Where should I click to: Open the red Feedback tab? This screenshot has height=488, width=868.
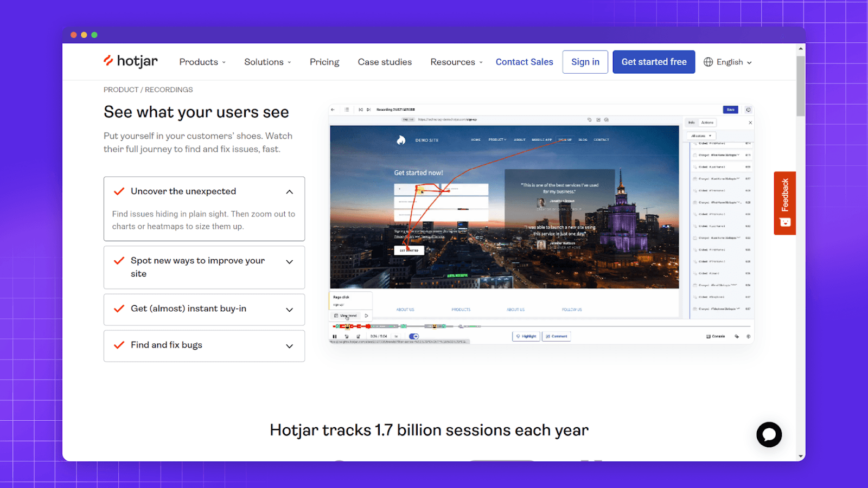tap(784, 203)
